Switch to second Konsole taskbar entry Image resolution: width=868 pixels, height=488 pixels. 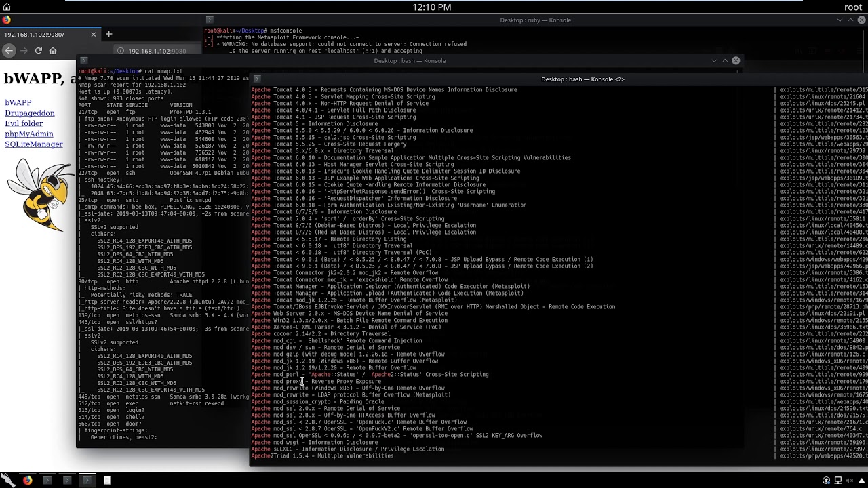tap(66, 481)
